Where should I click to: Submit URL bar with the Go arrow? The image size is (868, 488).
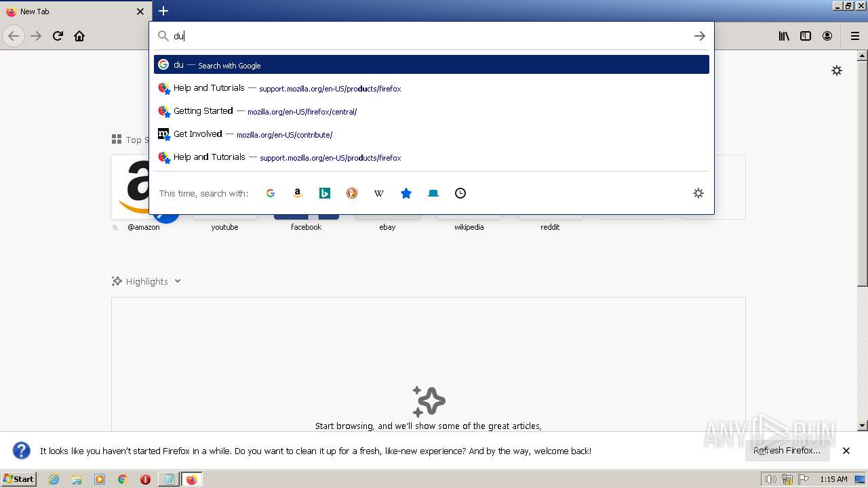click(700, 36)
